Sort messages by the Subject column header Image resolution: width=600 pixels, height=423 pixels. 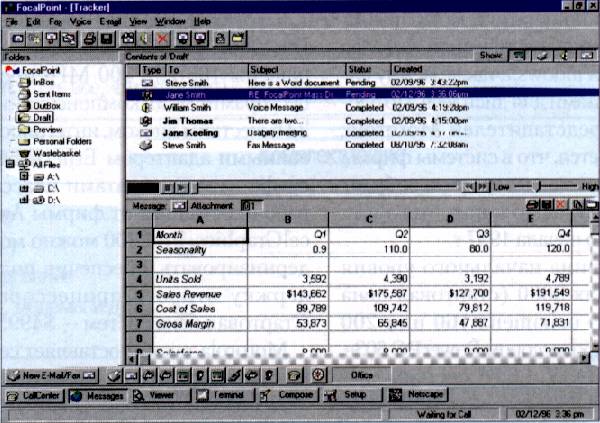[297, 70]
